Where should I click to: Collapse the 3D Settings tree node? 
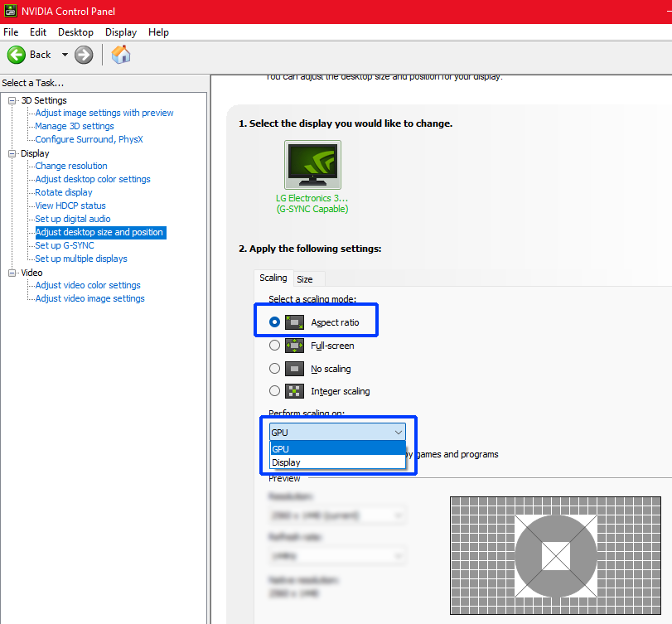[x=12, y=101]
